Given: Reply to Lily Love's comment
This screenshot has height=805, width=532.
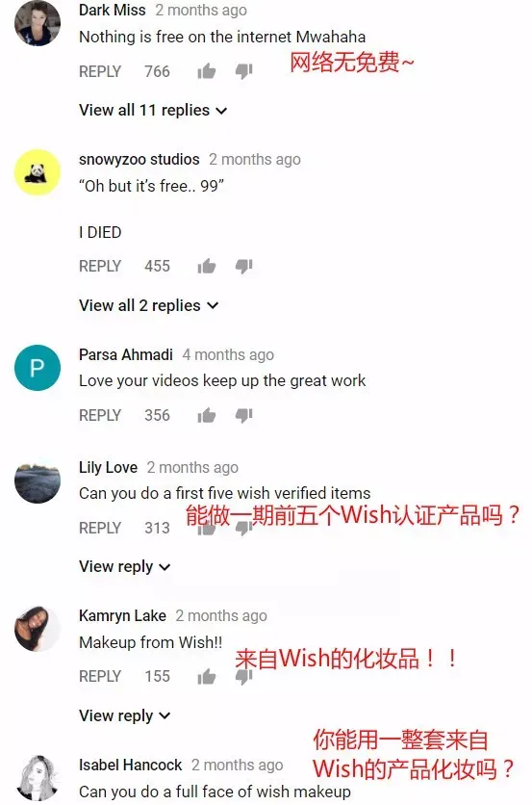Looking at the screenshot, I should pos(100,528).
